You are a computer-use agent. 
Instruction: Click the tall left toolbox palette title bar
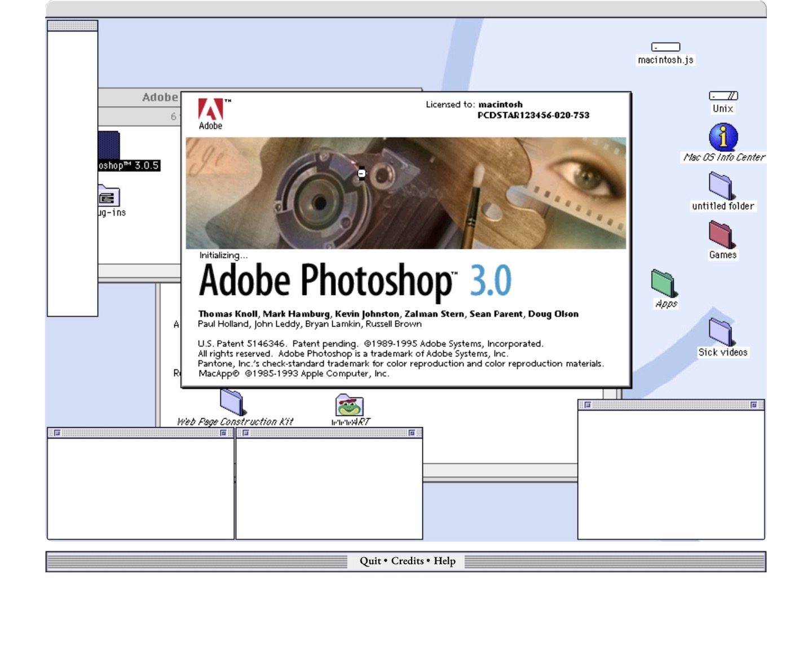[x=73, y=25]
